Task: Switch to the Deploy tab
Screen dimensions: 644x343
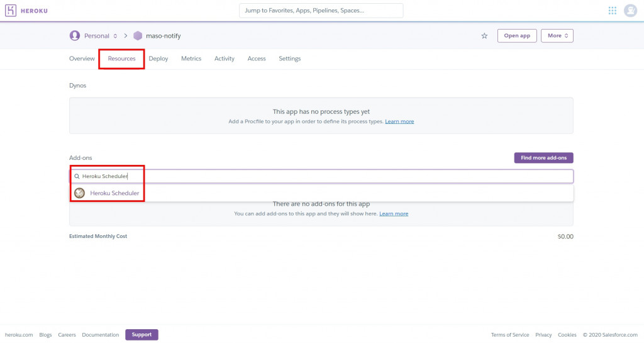Action: (x=158, y=59)
